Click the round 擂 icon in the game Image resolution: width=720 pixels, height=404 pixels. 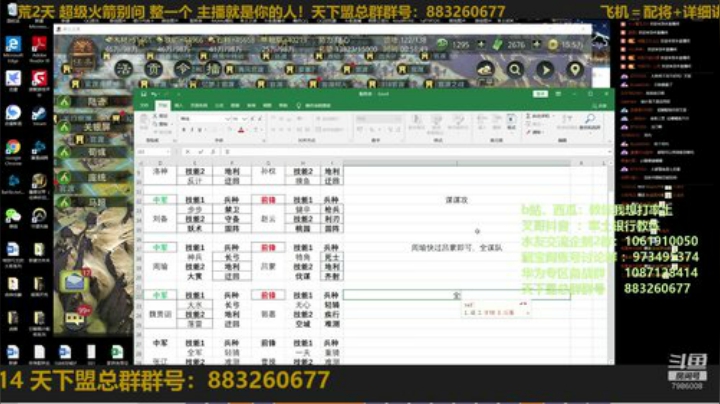pyautogui.click(x=213, y=69)
